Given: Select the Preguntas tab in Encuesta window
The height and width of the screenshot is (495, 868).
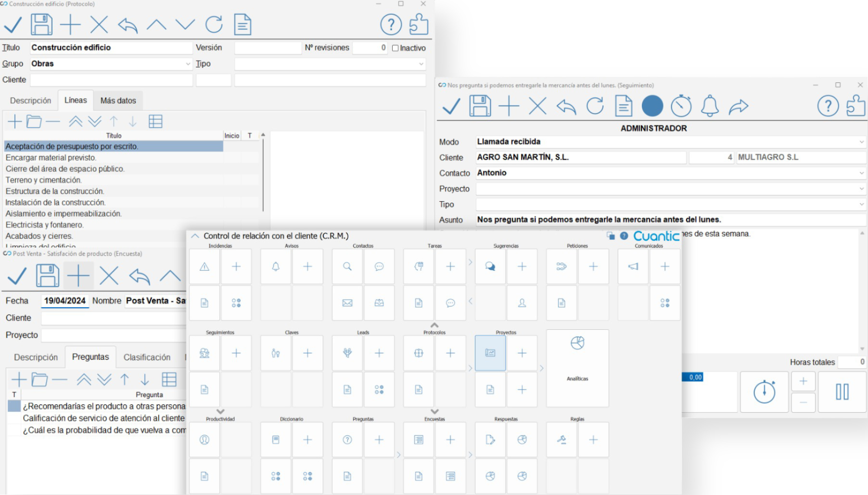Looking at the screenshot, I should coord(90,357).
